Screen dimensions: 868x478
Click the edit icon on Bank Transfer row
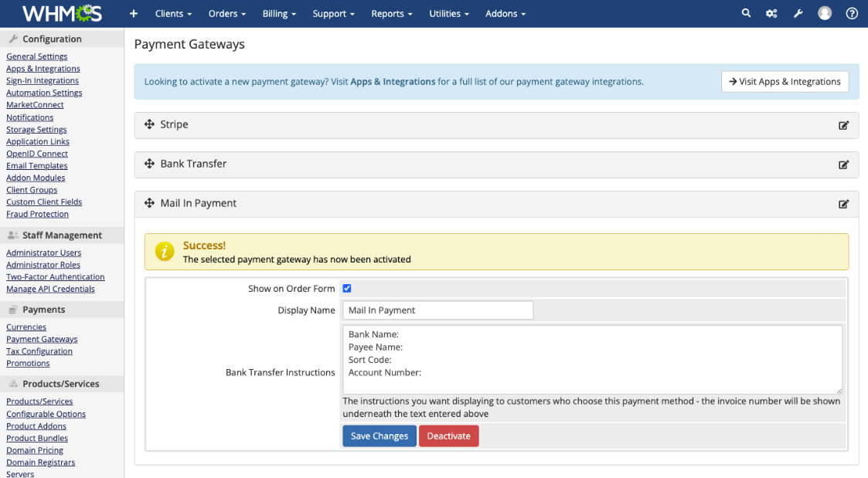[843, 164]
